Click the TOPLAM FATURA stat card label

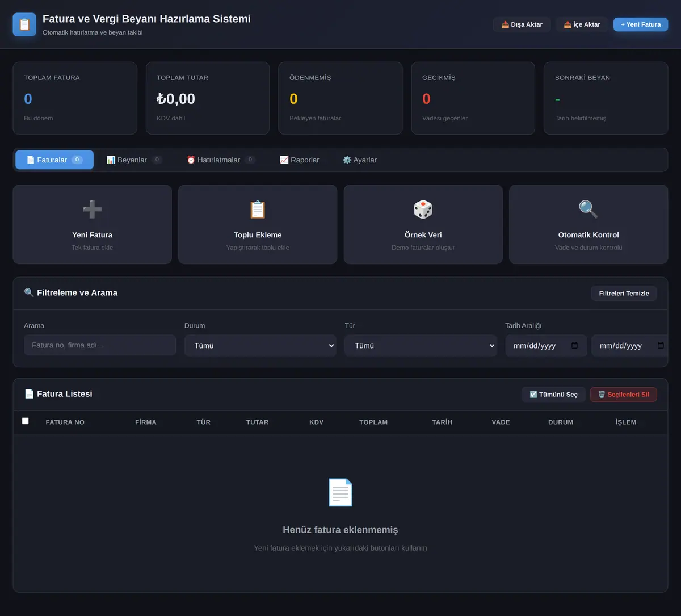52,78
